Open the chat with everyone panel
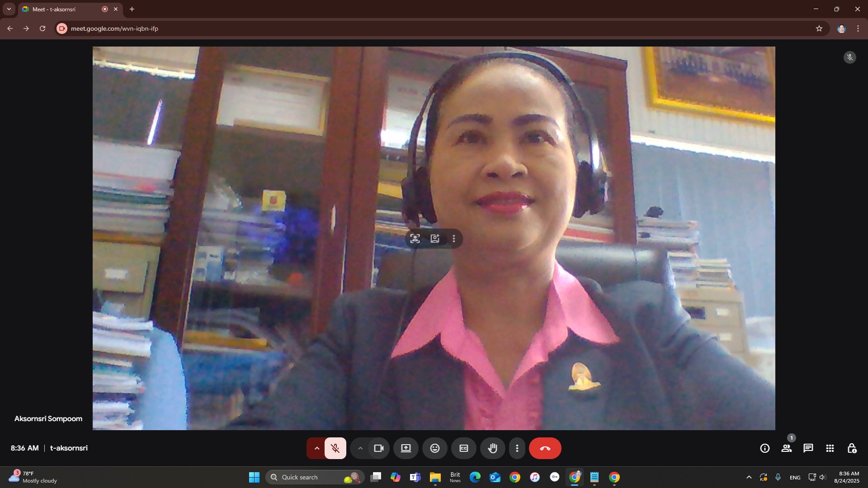The image size is (868, 488). coord(808,448)
